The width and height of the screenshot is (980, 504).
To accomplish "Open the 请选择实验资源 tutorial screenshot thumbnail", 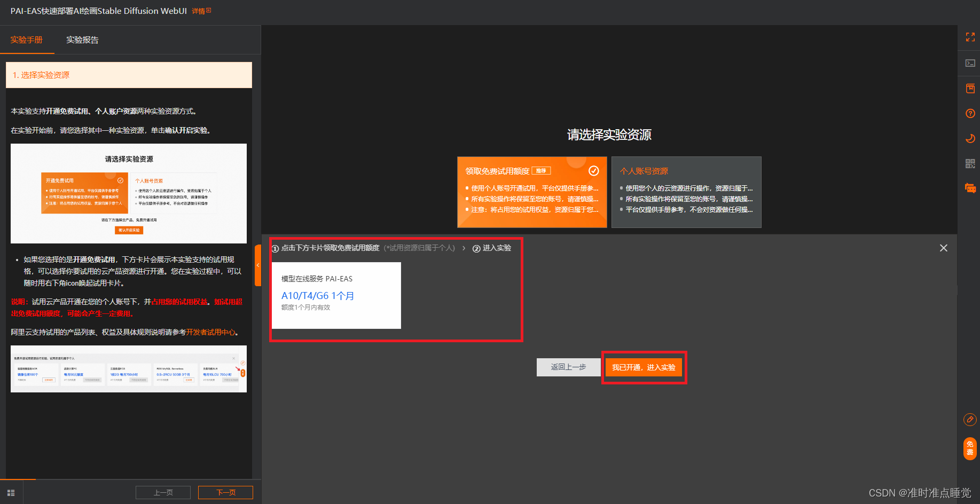I will (x=129, y=193).
